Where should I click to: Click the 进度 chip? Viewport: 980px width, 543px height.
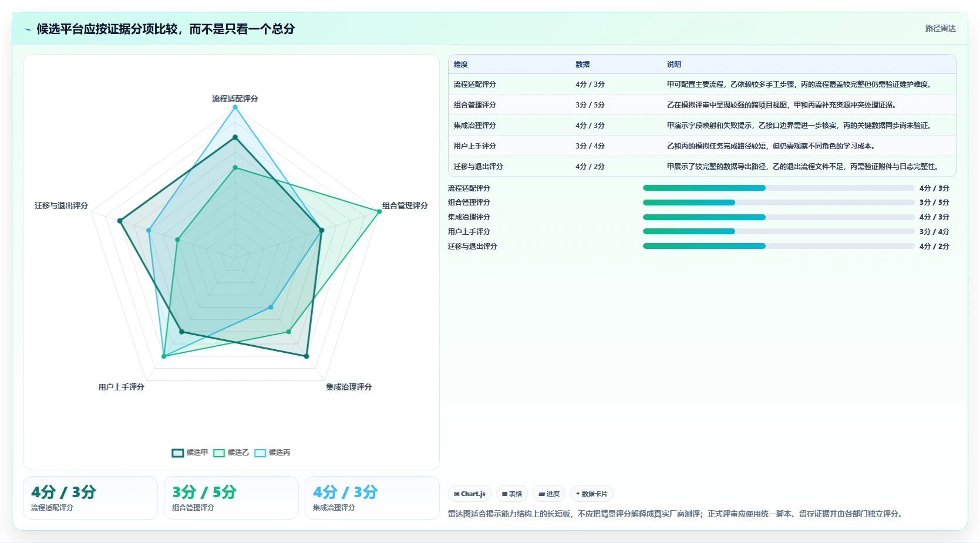(549, 494)
